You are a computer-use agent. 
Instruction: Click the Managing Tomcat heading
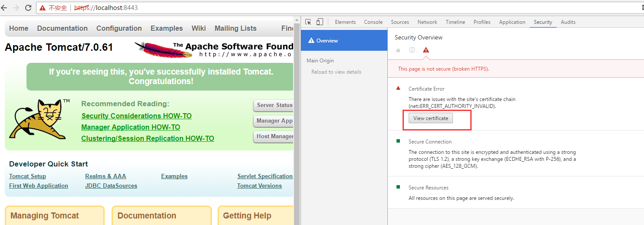click(45, 215)
